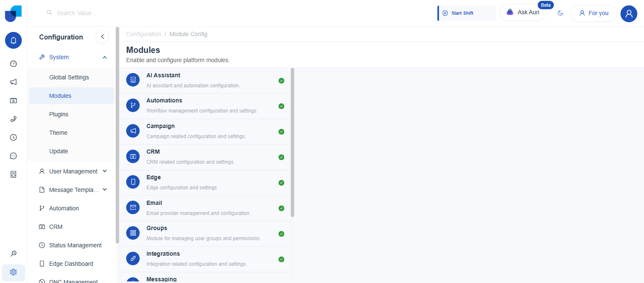This screenshot has width=644, height=283.
Task: Open the document report icon in left rail
Action: (13, 174)
